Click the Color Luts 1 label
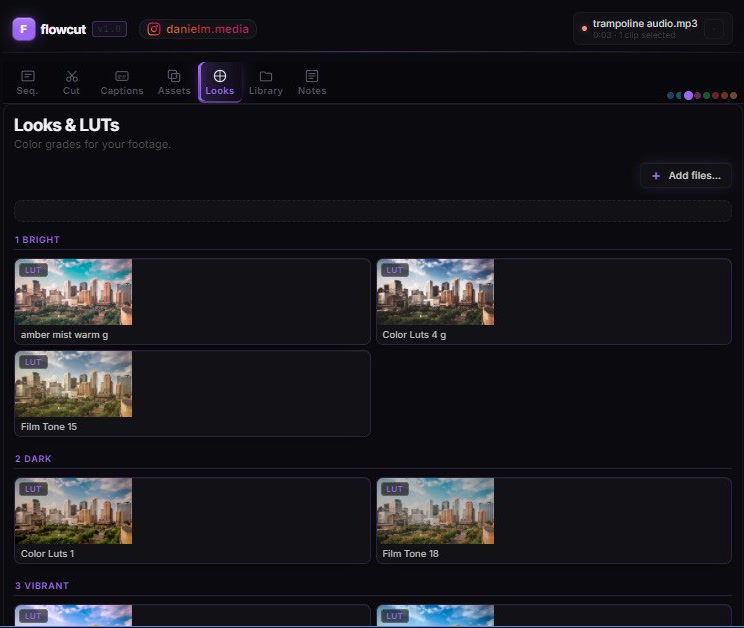This screenshot has width=744, height=628. 47,554
